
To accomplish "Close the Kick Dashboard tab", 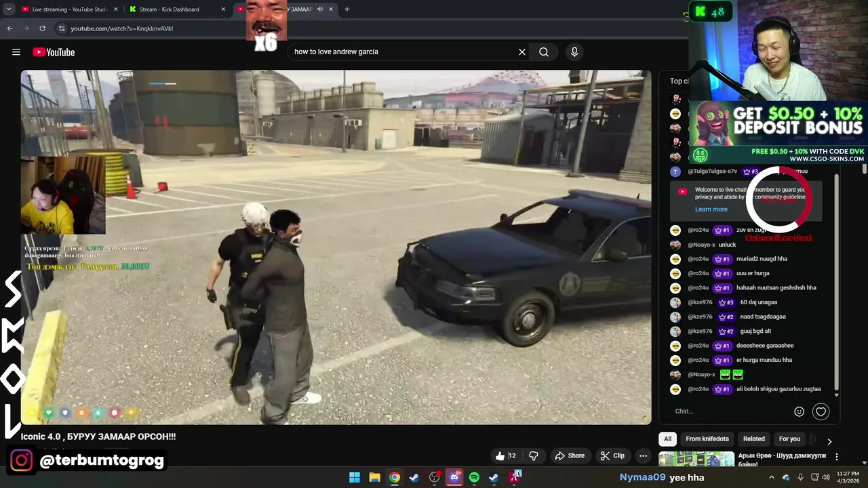I will 223,9.
